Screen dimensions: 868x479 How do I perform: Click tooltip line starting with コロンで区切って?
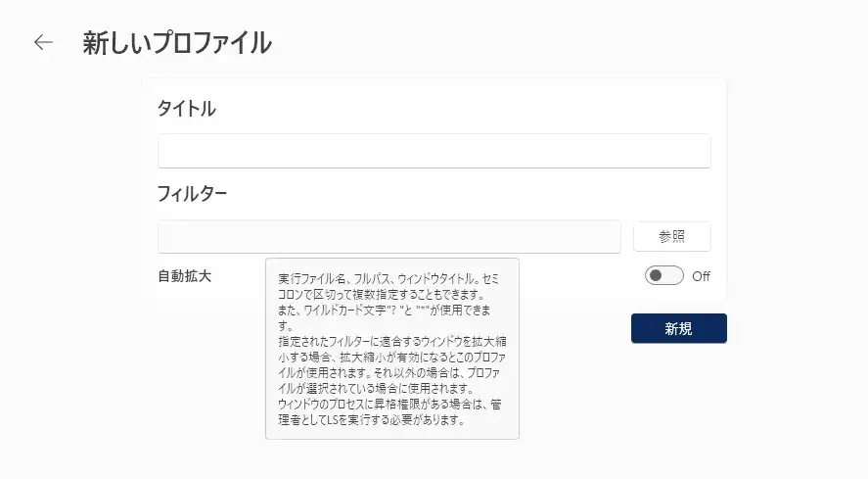coord(381,294)
